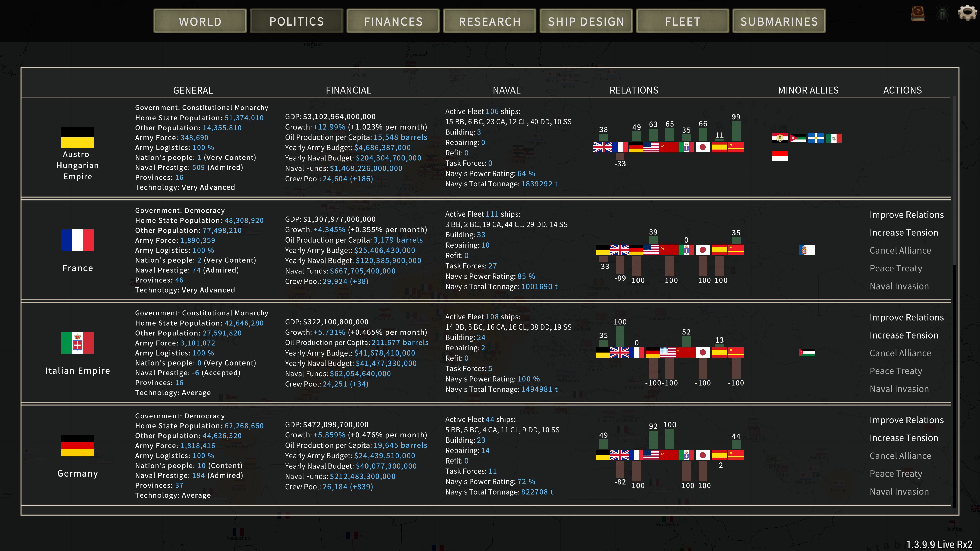
Task: Click Jordan flag in Italian Empire's minor allies
Action: [x=806, y=353]
